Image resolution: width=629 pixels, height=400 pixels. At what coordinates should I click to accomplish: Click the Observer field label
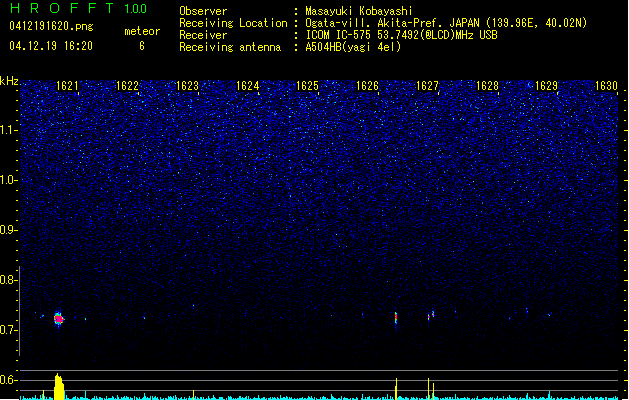(x=203, y=11)
